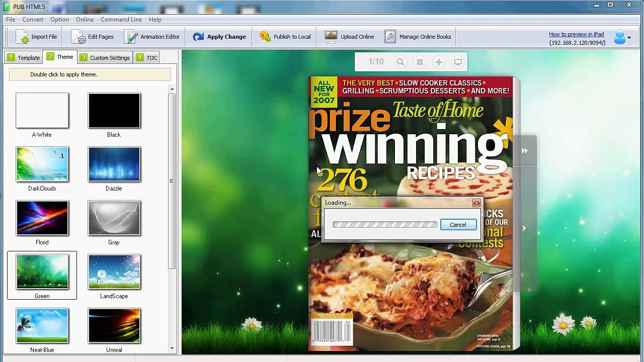The image size is (644, 362).
Task: Pick the DarkClouds theme thumbnail
Action: (x=42, y=164)
